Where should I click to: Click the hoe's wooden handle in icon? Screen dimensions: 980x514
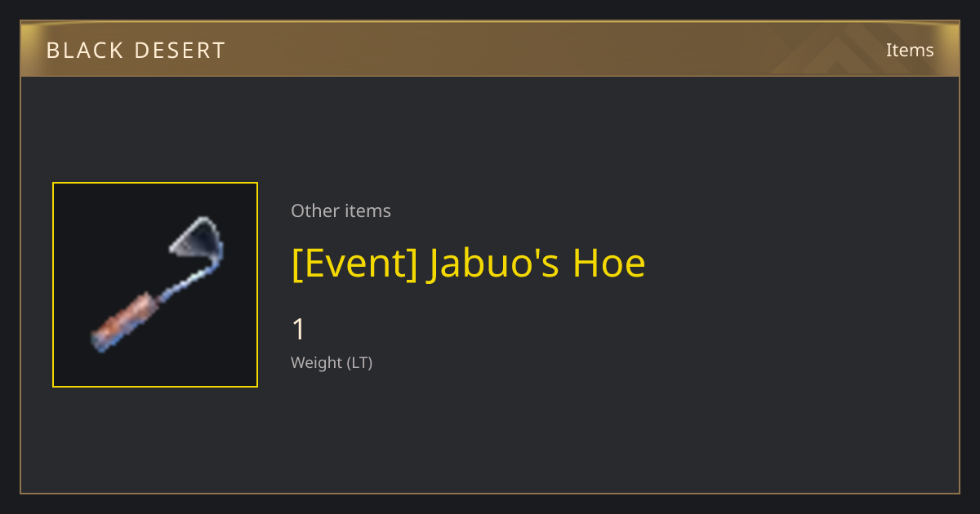click(121, 322)
